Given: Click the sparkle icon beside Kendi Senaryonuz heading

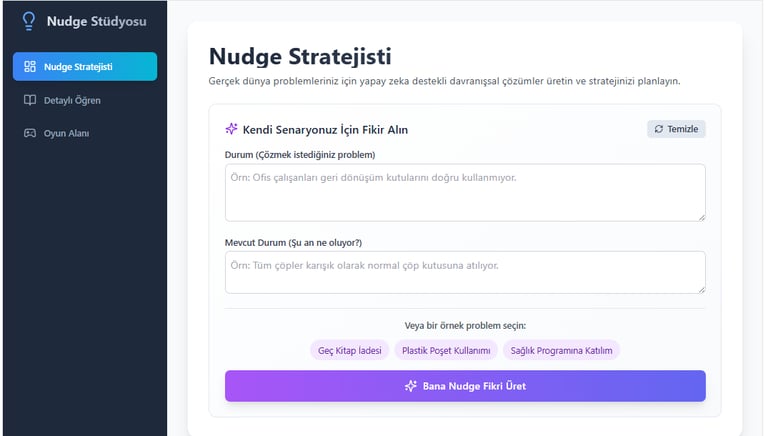Looking at the screenshot, I should (231, 129).
